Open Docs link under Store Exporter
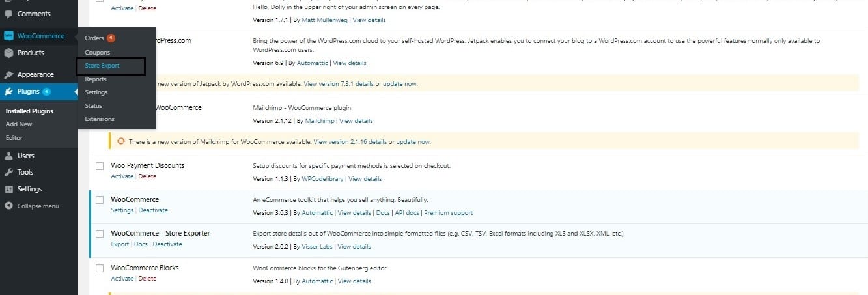 click(x=141, y=244)
